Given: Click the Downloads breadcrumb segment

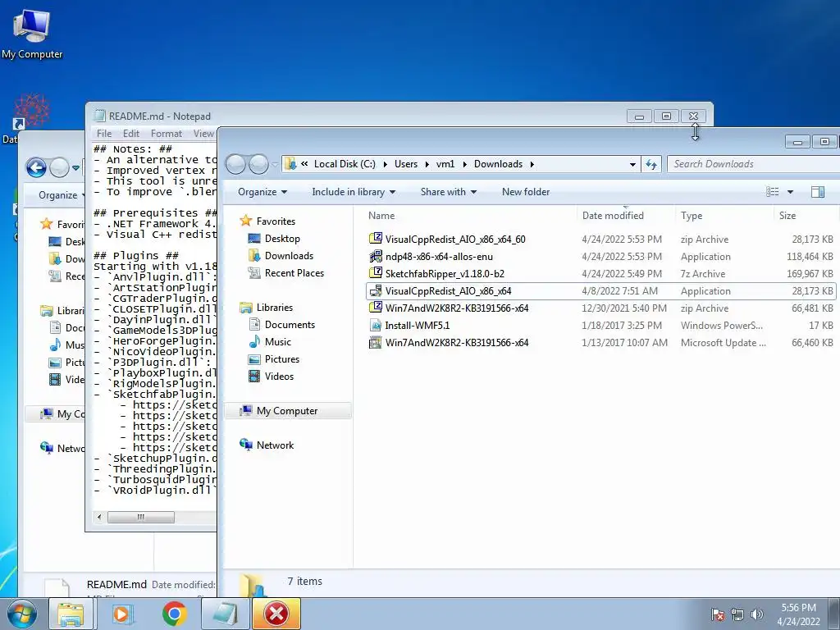Looking at the screenshot, I should [x=498, y=164].
